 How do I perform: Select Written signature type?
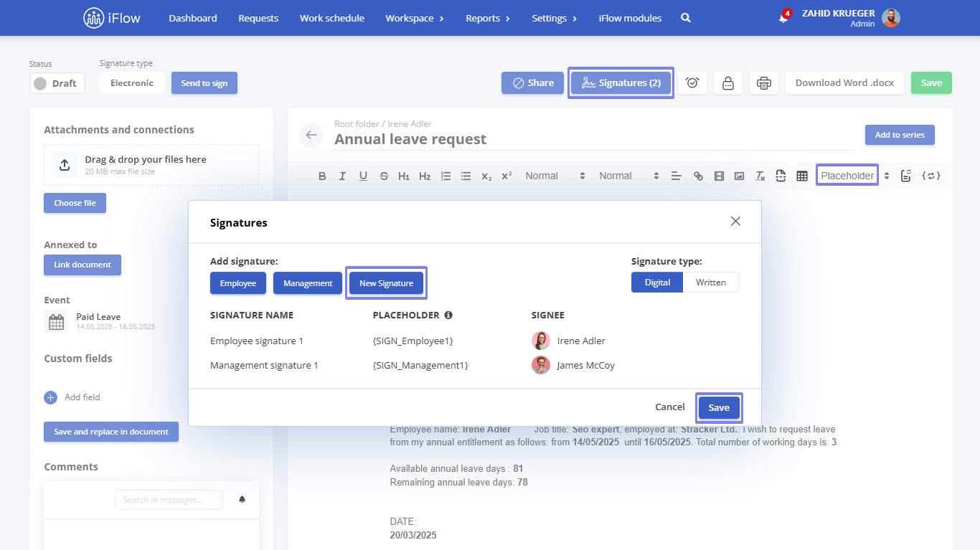711,283
